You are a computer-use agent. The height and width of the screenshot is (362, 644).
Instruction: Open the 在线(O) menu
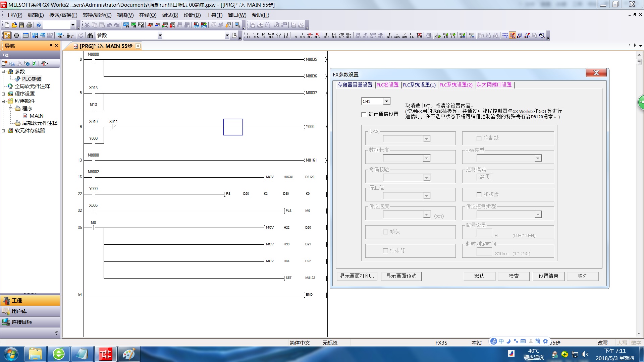pos(148,15)
